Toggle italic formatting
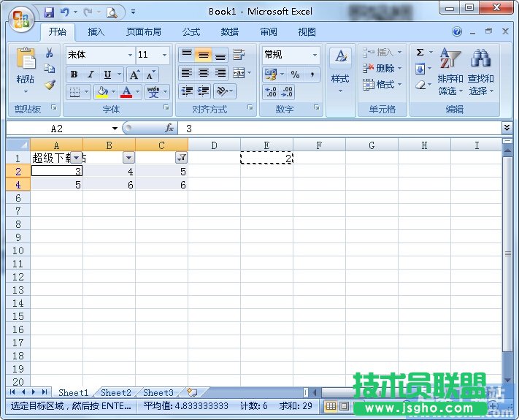519x420 pixels. (91, 75)
